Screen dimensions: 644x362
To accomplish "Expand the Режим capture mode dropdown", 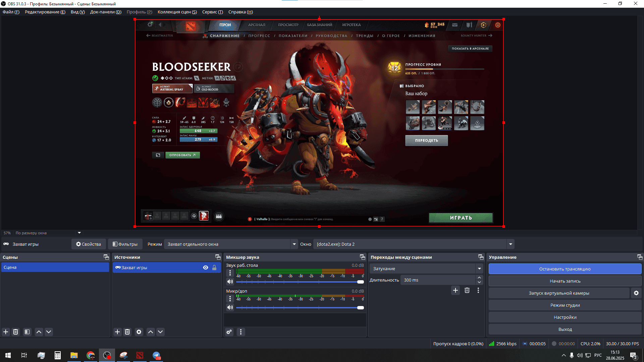I will 294,244.
